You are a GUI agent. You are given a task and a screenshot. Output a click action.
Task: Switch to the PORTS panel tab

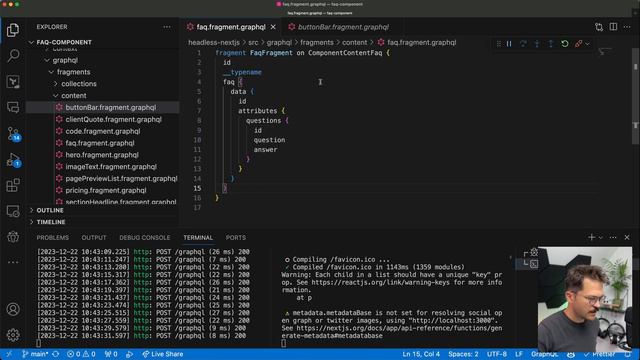click(x=236, y=238)
